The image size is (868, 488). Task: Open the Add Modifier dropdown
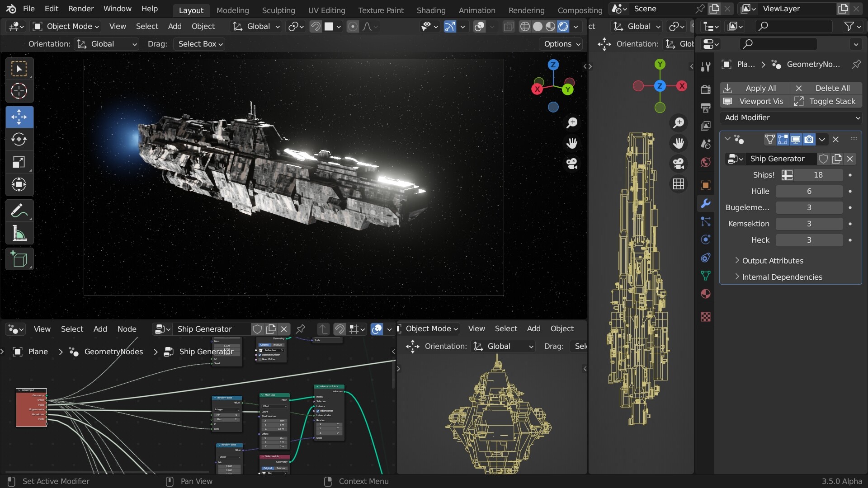pyautogui.click(x=791, y=117)
